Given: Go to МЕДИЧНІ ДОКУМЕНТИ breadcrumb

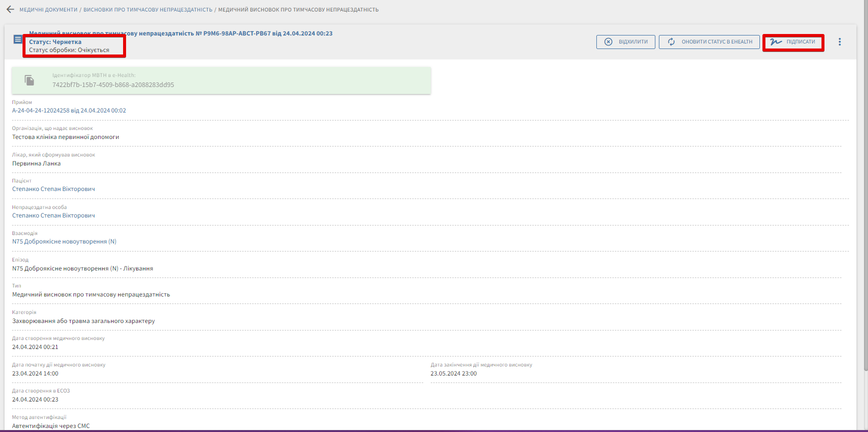Looking at the screenshot, I should (x=49, y=9).
